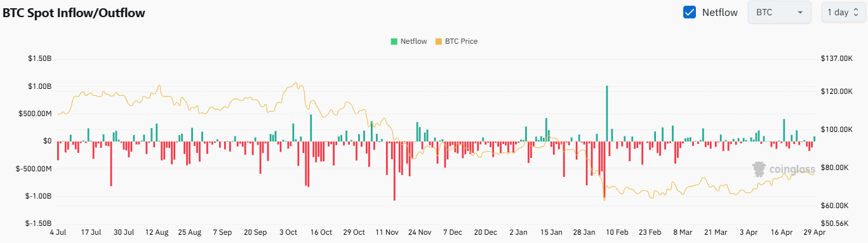Click the 7 Sep date label
The height and width of the screenshot is (243, 868).
click(x=223, y=233)
